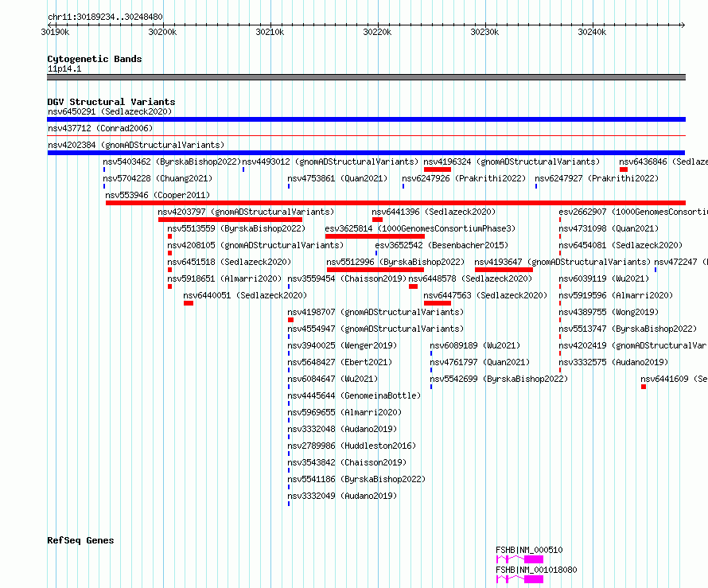Open nsv6441396 (Sedlazeck2020) variant label
Image resolution: width=708 pixels, height=588 pixels.
coord(434,212)
